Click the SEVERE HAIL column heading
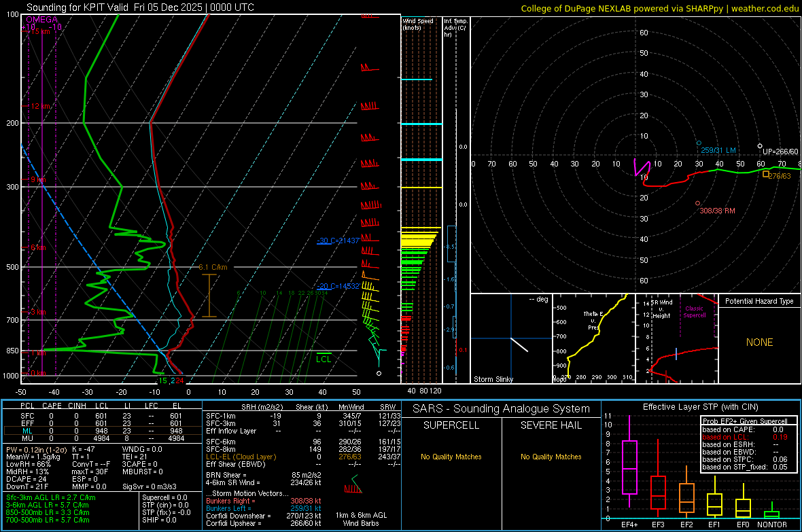Viewport: 802px width, 532px height. pyautogui.click(x=551, y=425)
